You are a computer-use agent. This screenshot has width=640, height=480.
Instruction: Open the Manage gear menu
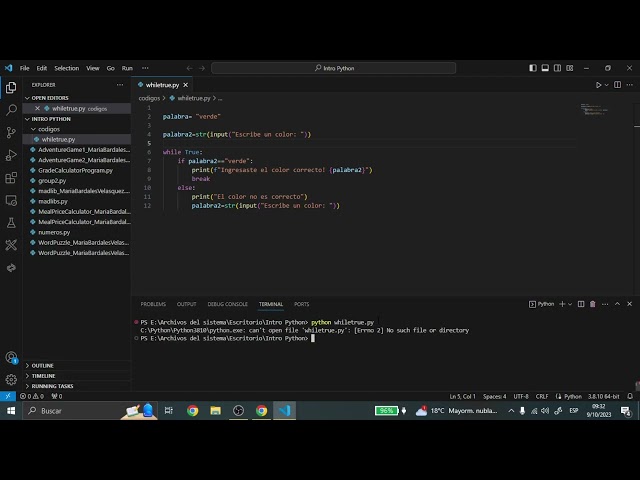tap(11, 380)
